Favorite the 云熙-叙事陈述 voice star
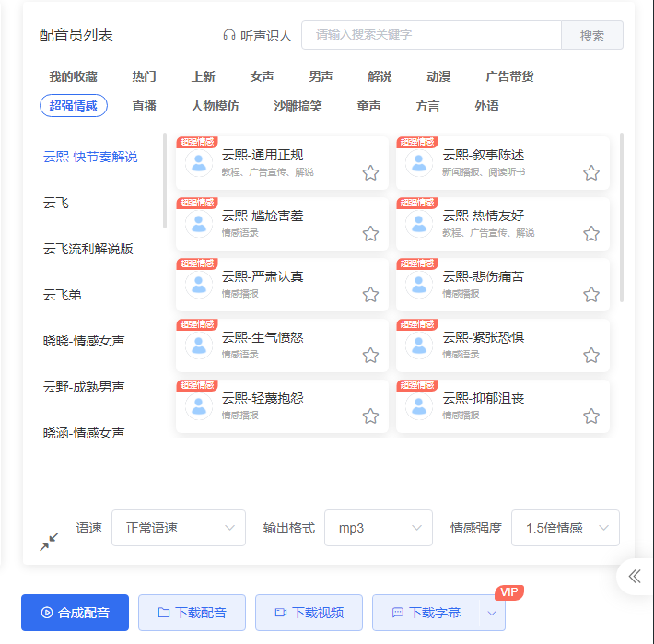The image size is (654, 644). click(591, 172)
